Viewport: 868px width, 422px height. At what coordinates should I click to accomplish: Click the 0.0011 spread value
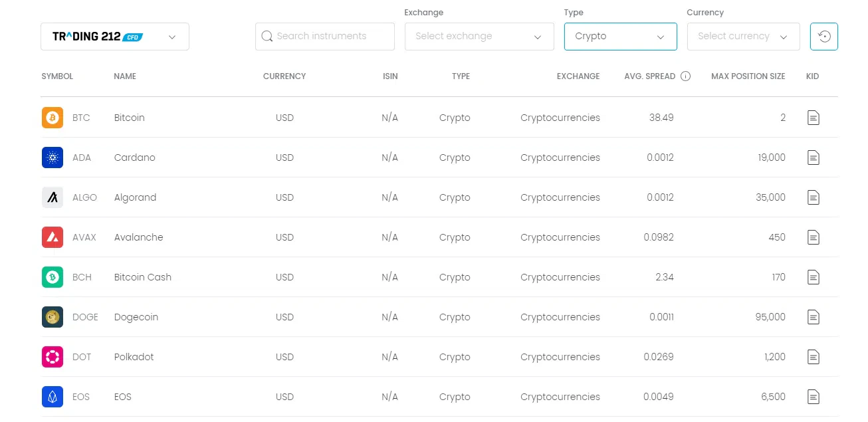tap(661, 317)
